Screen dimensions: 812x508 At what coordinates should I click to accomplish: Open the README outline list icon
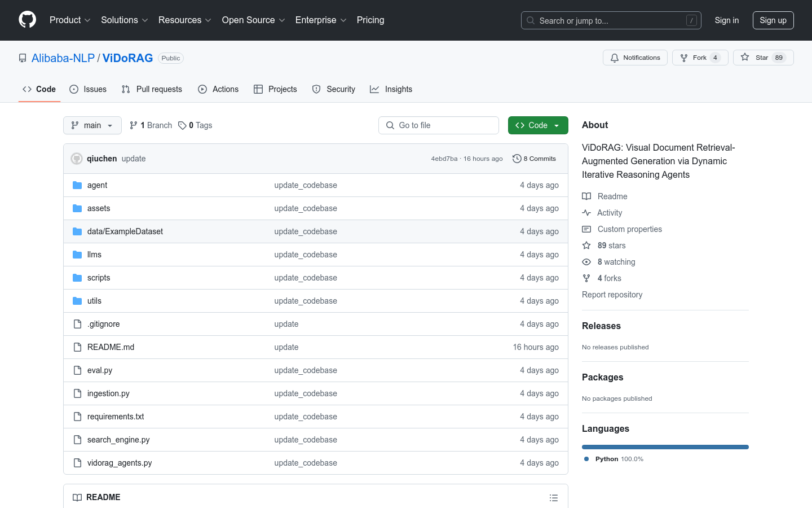click(554, 498)
